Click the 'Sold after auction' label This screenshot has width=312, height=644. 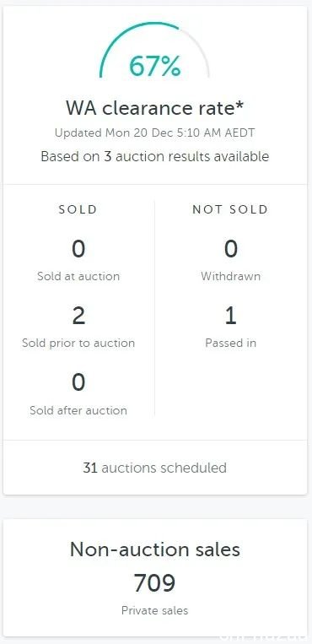78,410
